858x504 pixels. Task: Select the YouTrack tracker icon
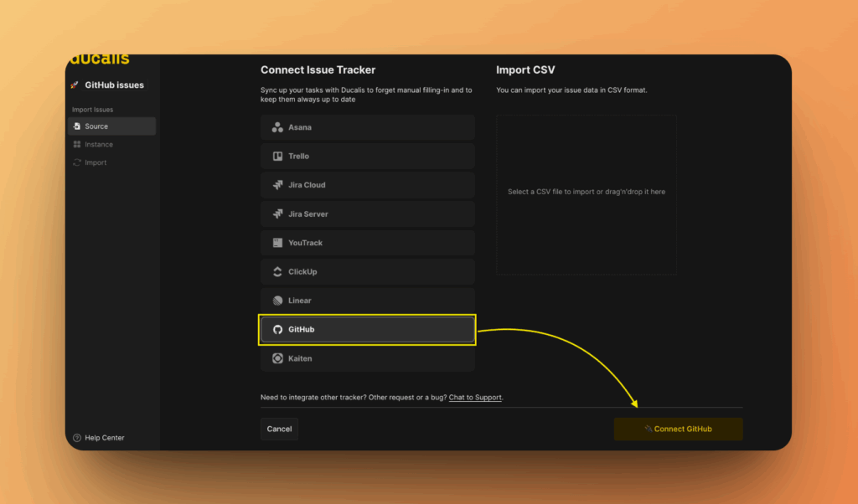point(277,243)
